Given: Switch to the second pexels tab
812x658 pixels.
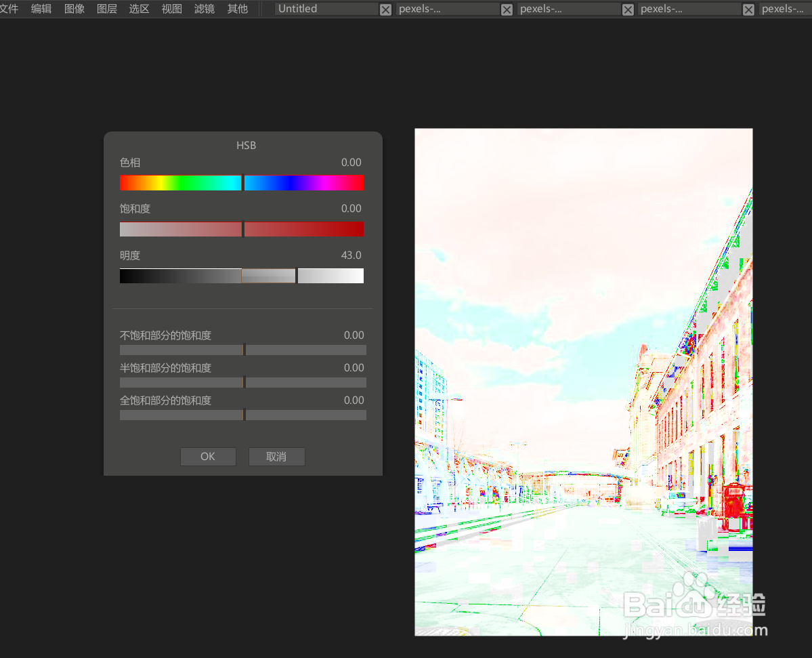Looking at the screenshot, I should 569,9.
